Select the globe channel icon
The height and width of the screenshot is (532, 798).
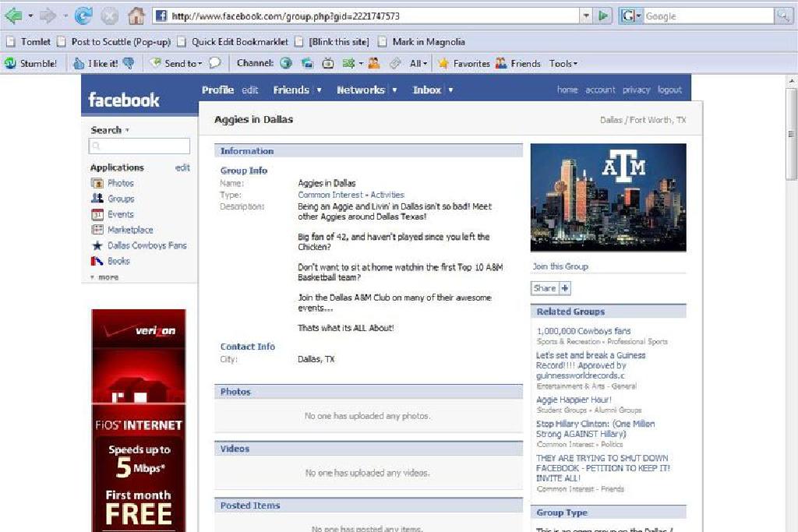[286, 63]
